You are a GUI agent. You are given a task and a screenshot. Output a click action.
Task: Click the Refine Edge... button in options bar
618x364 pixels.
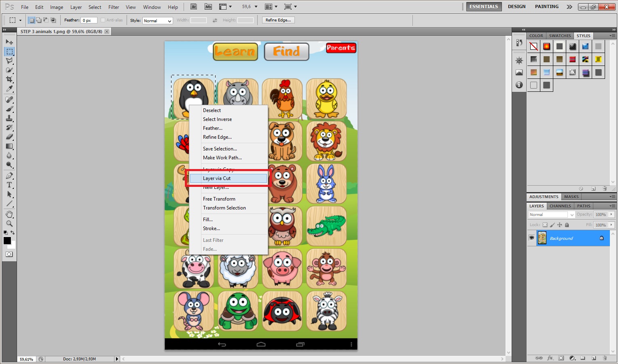click(278, 20)
